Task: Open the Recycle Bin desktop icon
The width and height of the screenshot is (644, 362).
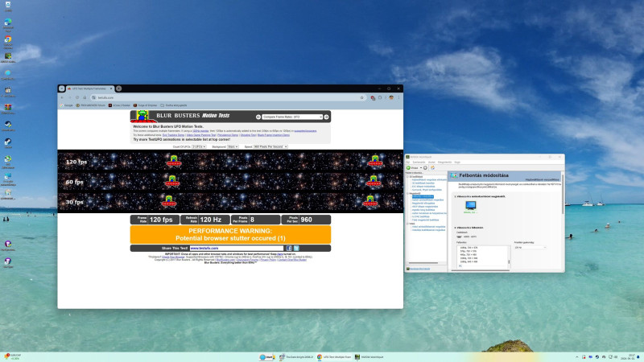Action: [x=8, y=6]
